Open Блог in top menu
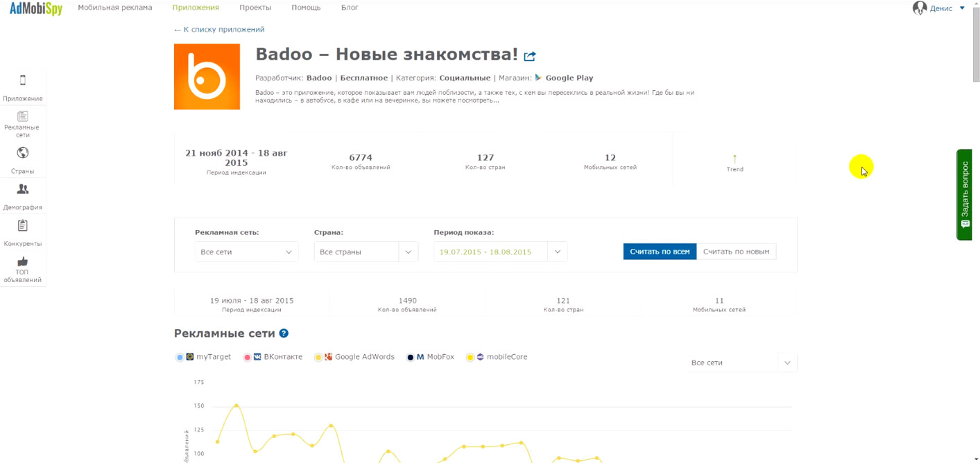This screenshot has width=980, height=463. tap(350, 8)
